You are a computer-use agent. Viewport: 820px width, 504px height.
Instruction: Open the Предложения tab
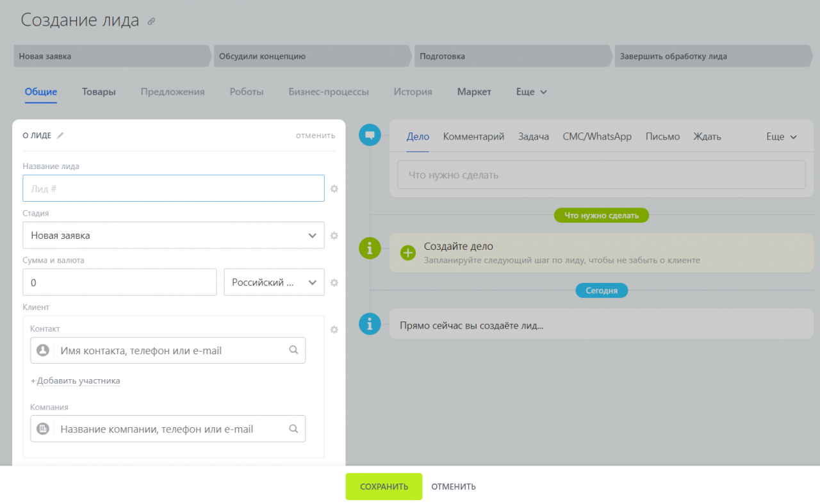(x=173, y=92)
